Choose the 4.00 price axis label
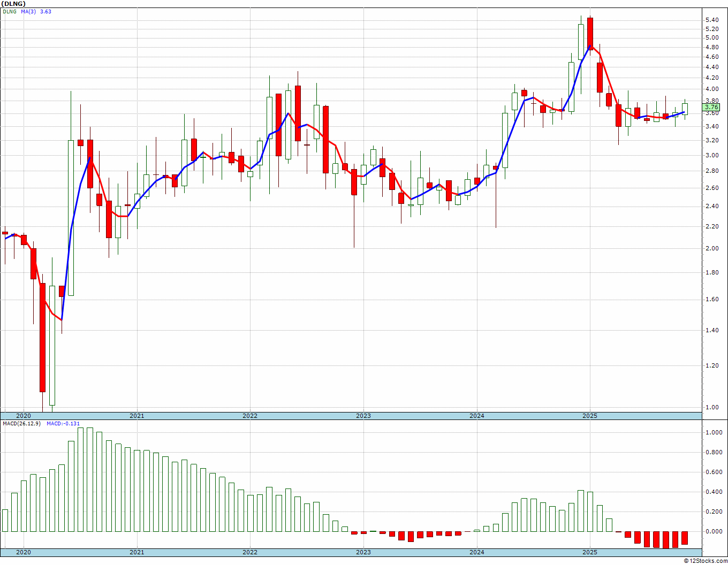This screenshot has height=565, width=728. 712,89
